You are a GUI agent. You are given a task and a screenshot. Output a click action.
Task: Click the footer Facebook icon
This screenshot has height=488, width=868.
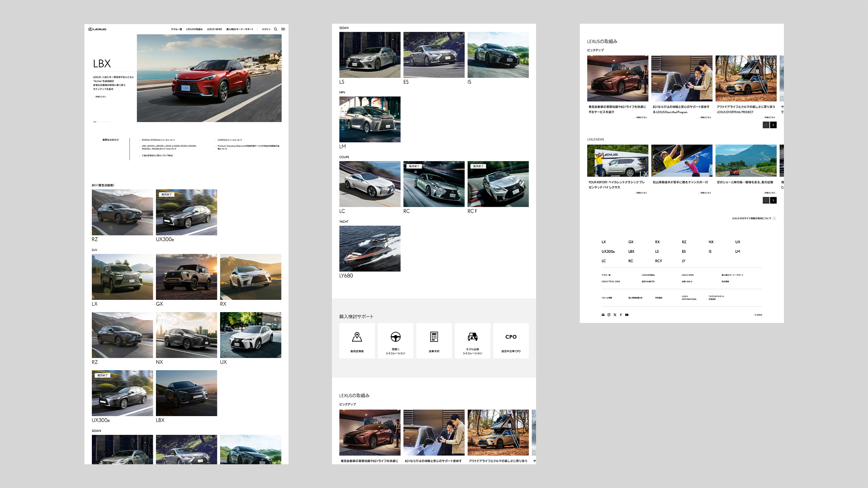click(x=621, y=315)
